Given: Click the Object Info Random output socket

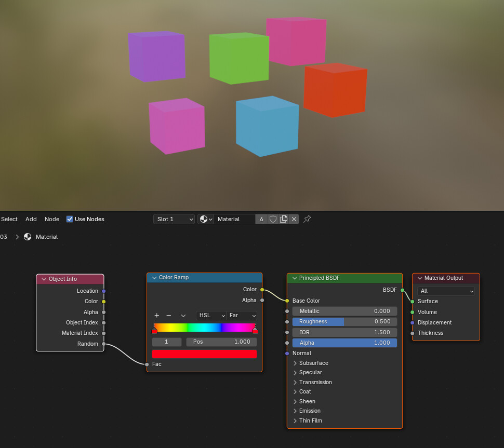Looking at the screenshot, I should (104, 344).
